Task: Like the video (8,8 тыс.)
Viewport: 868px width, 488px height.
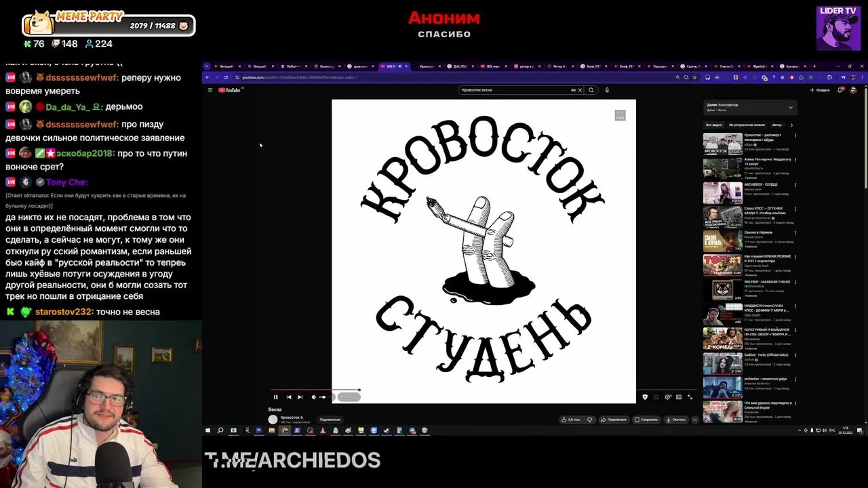Action: click(571, 420)
